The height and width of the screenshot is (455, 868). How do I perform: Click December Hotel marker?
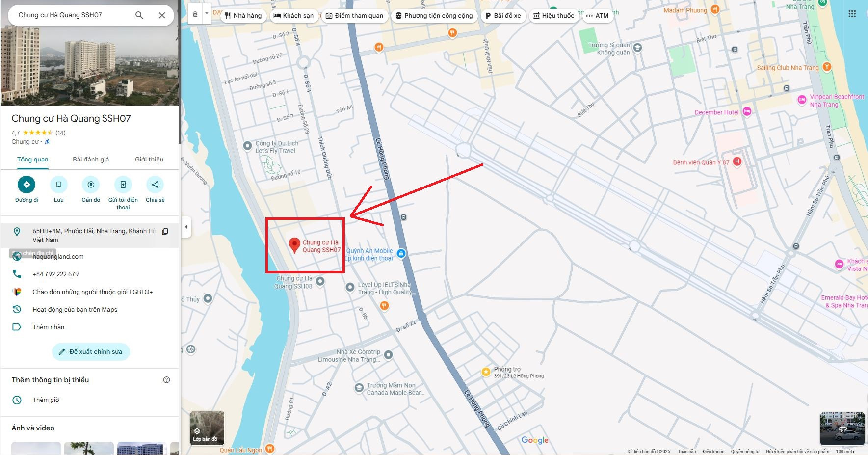(747, 111)
